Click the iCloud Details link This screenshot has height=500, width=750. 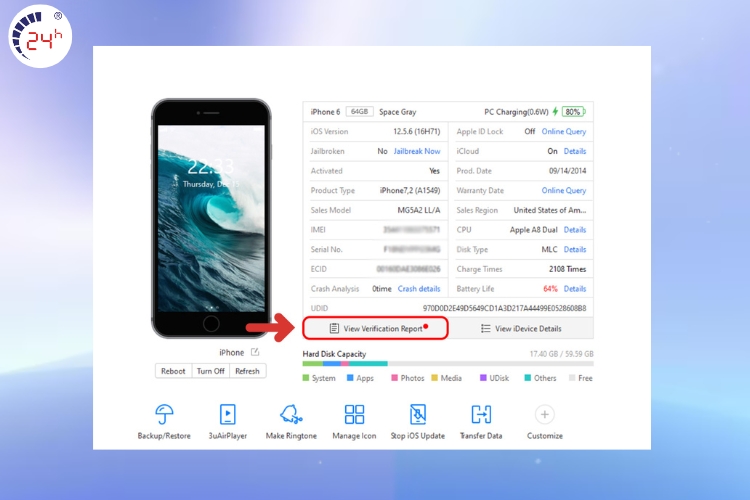tap(575, 151)
